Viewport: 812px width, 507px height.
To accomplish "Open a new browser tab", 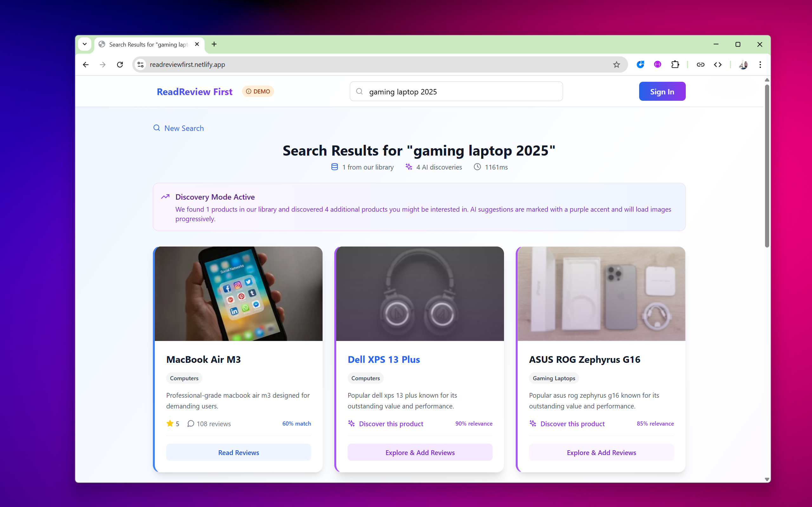I will point(214,44).
